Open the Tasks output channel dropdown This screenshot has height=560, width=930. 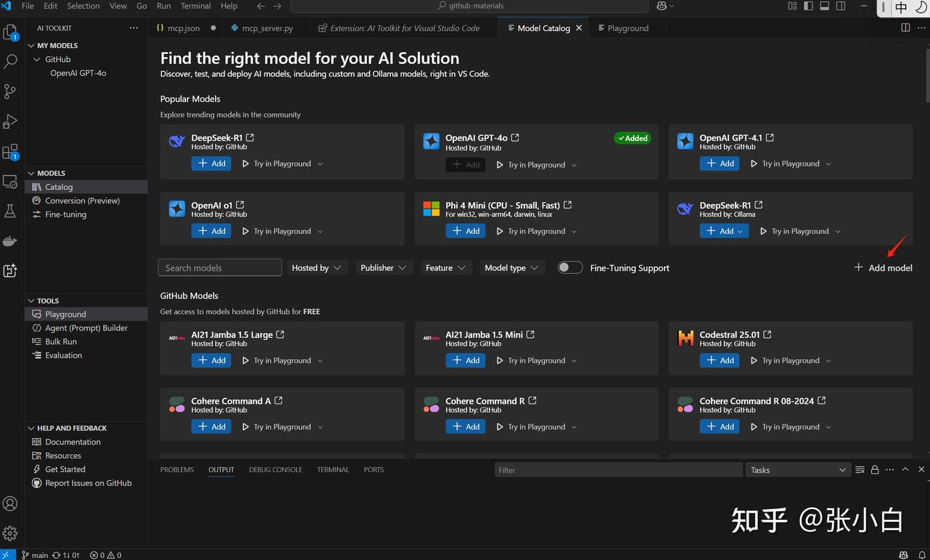pyautogui.click(x=798, y=470)
